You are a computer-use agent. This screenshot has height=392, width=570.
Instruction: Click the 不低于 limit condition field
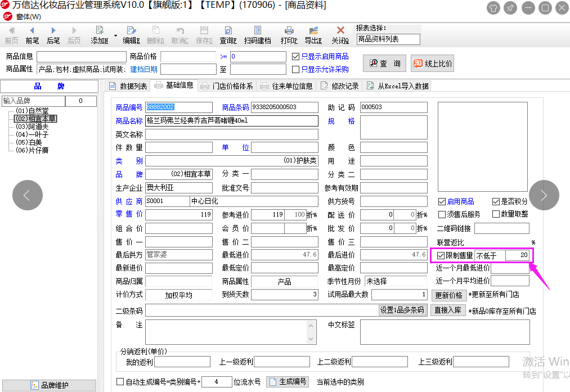[490, 255]
